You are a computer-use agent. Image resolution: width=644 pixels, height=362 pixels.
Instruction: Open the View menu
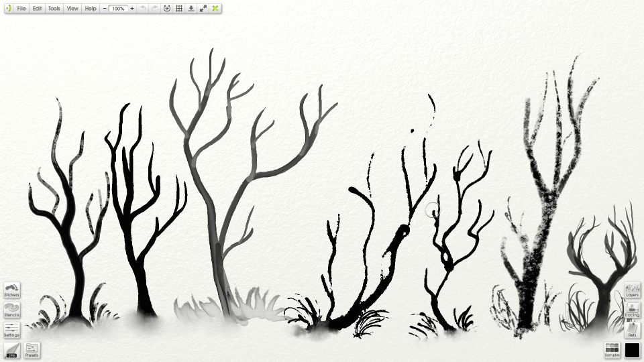(x=72, y=9)
